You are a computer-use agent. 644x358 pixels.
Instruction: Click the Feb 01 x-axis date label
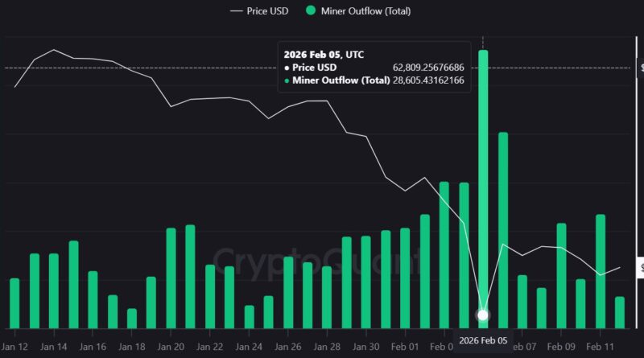(404, 346)
